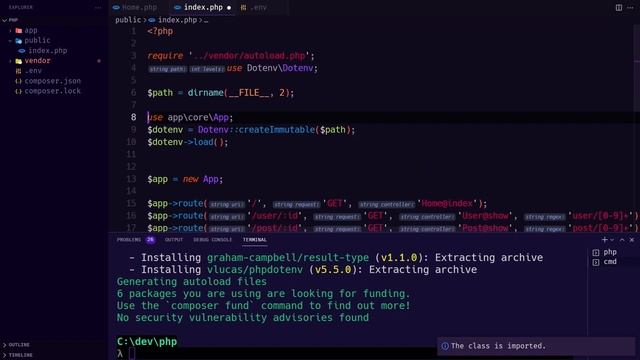The image size is (640, 360).
Task: Click 'vlucas/phpdotenv' in terminal output
Action: pos(255,270)
